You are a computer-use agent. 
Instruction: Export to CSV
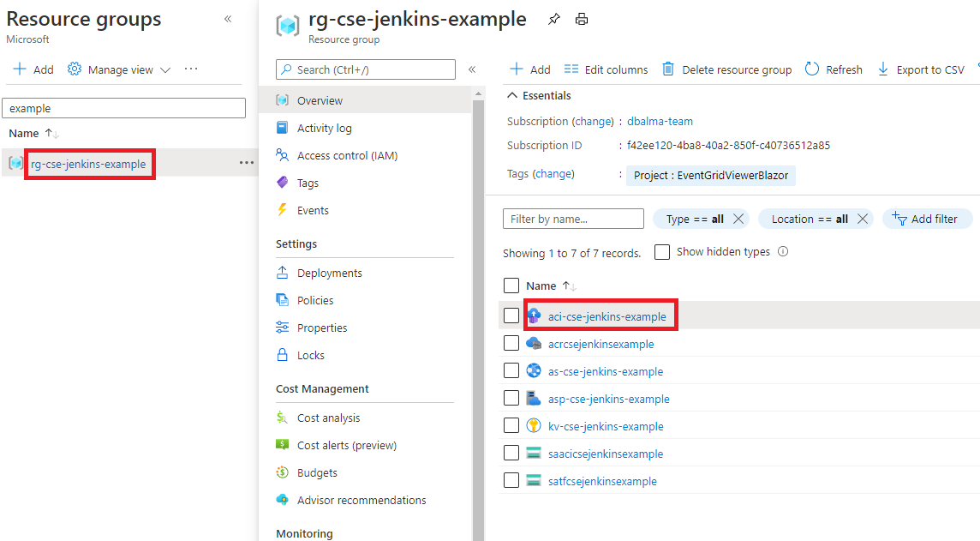pyautogui.click(x=921, y=69)
